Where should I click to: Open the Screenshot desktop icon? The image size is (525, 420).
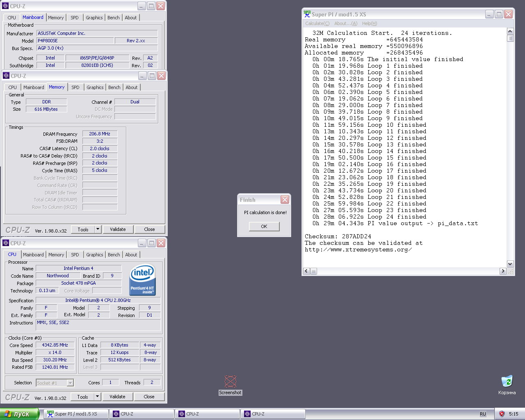pos(230,385)
